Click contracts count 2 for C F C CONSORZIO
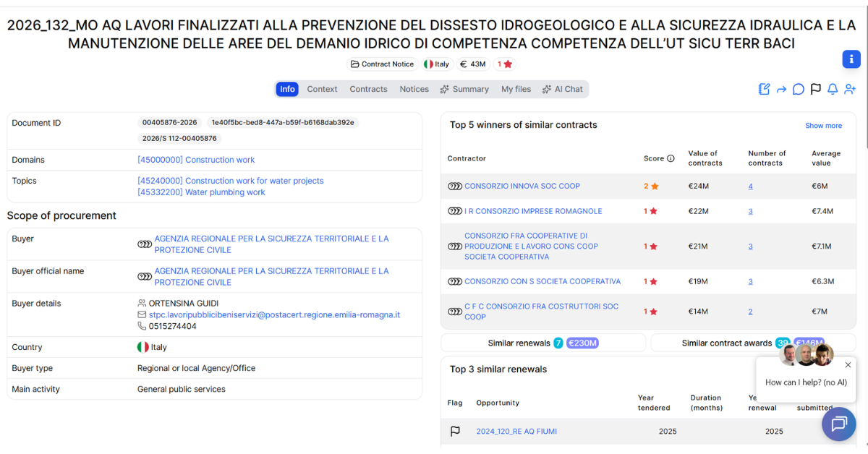The image size is (868, 454). (750, 312)
